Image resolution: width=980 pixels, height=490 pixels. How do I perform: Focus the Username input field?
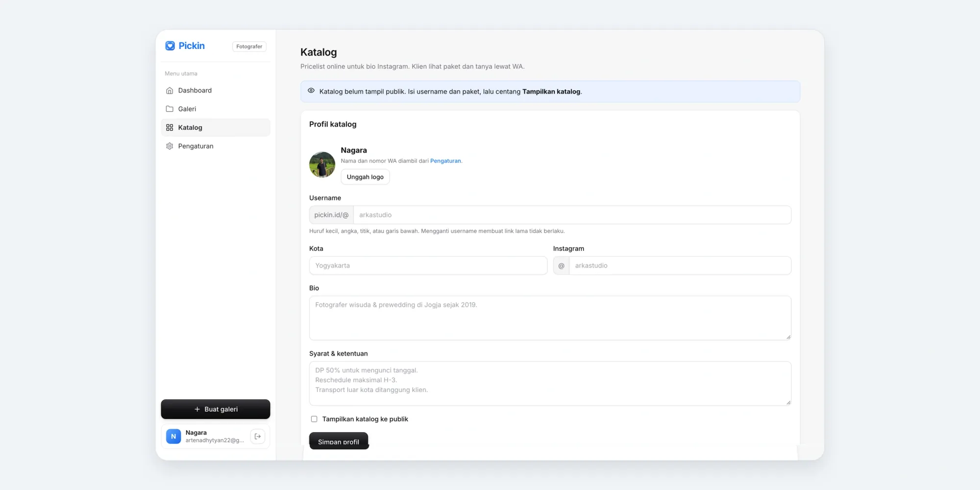(572, 215)
